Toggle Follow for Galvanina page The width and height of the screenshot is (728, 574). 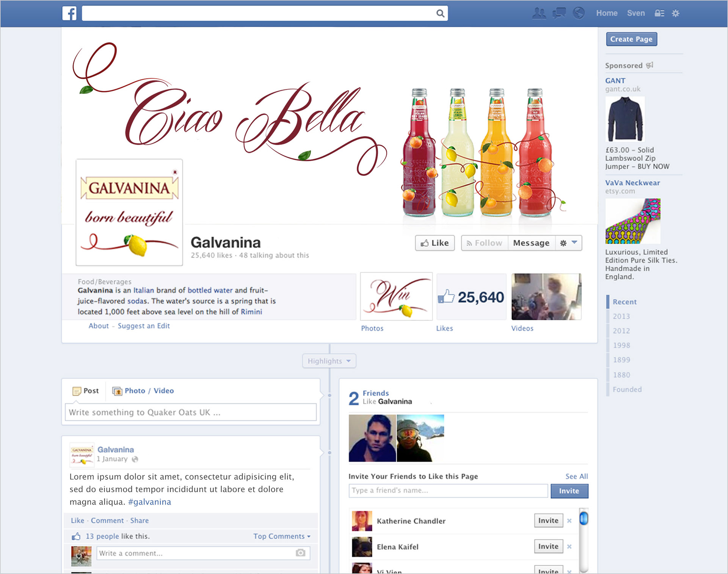click(x=484, y=243)
